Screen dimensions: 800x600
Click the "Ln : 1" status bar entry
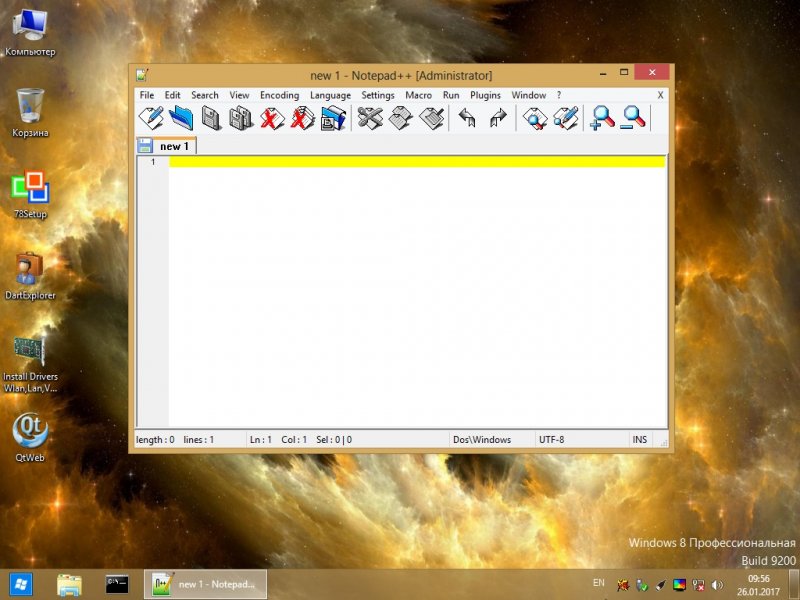(261, 439)
